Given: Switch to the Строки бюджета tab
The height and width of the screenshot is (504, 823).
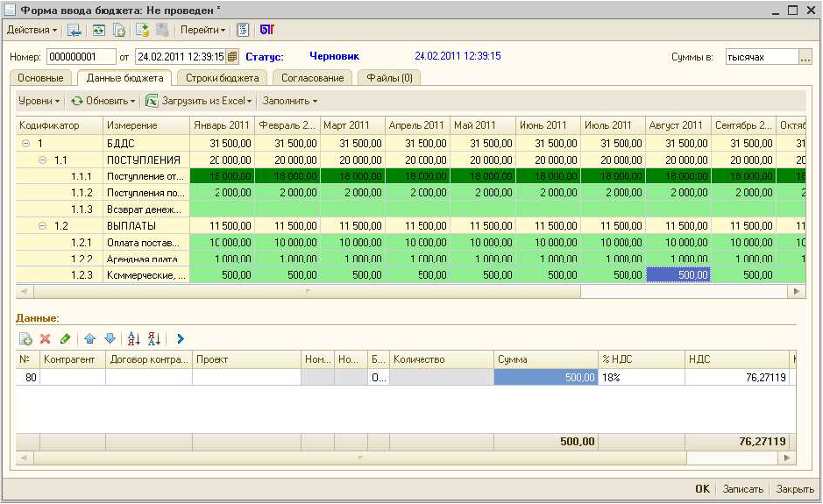Looking at the screenshot, I should (x=222, y=78).
